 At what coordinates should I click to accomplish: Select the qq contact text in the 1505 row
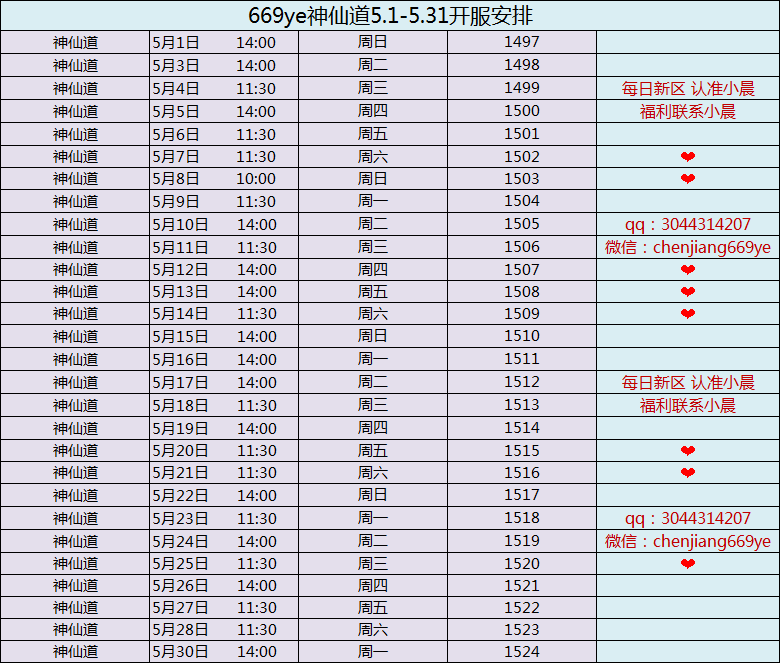point(687,224)
